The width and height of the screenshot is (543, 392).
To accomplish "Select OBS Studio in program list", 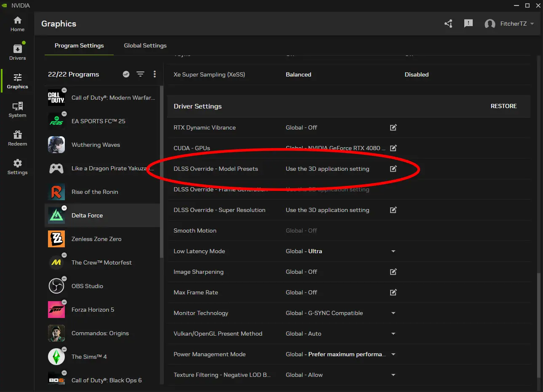I will tap(102, 286).
